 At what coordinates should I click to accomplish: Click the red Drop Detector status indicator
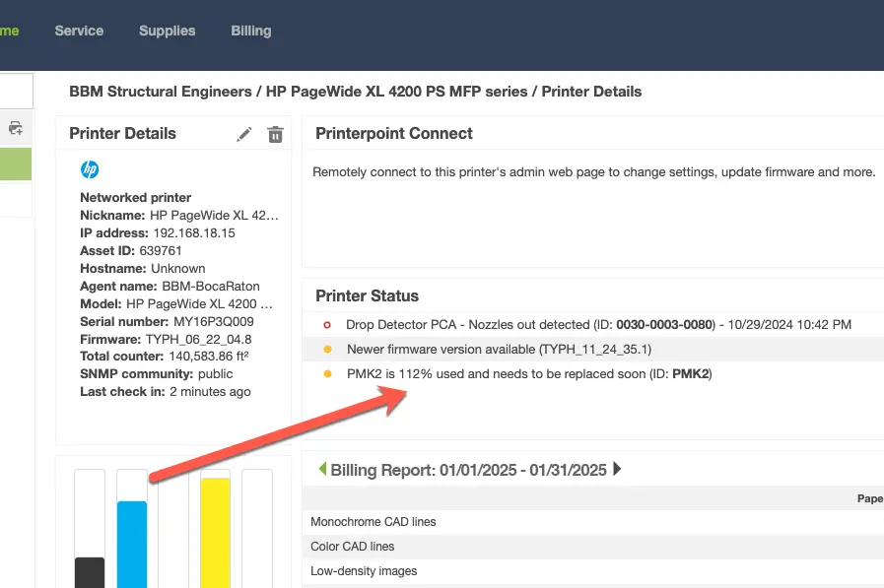[326, 325]
